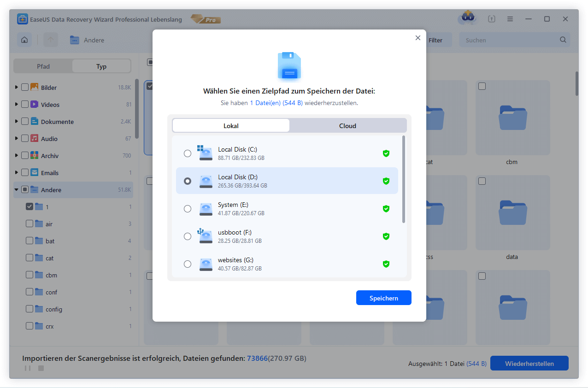Click the left tree panel scrollbar
The height and width of the screenshot is (388, 588).
coord(137,108)
